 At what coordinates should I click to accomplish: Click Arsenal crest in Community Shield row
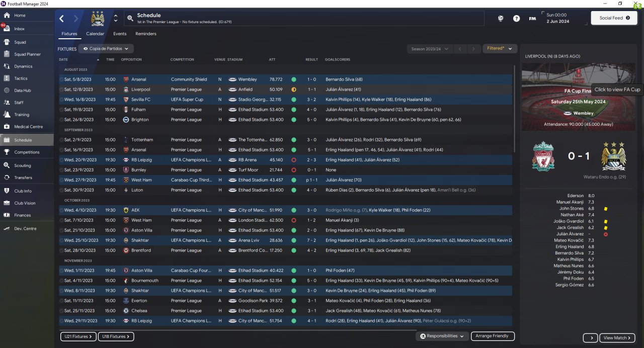click(126, 79)
